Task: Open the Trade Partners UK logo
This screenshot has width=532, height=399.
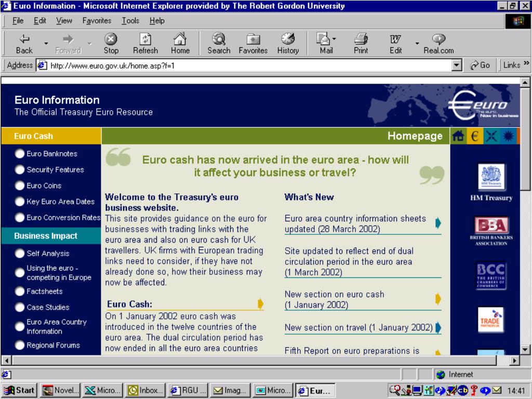Action: 490,320
